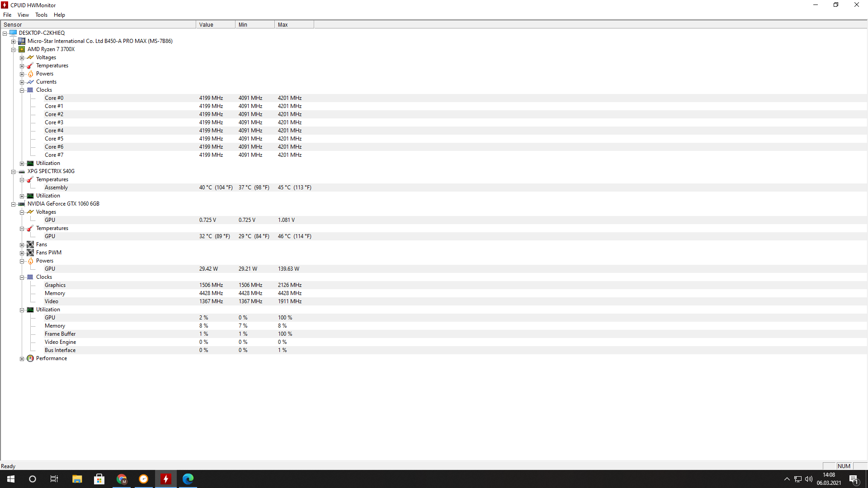Expand the GPU Fans node
Viewport: 868px width, 488px height.
(x=22, y=245)
